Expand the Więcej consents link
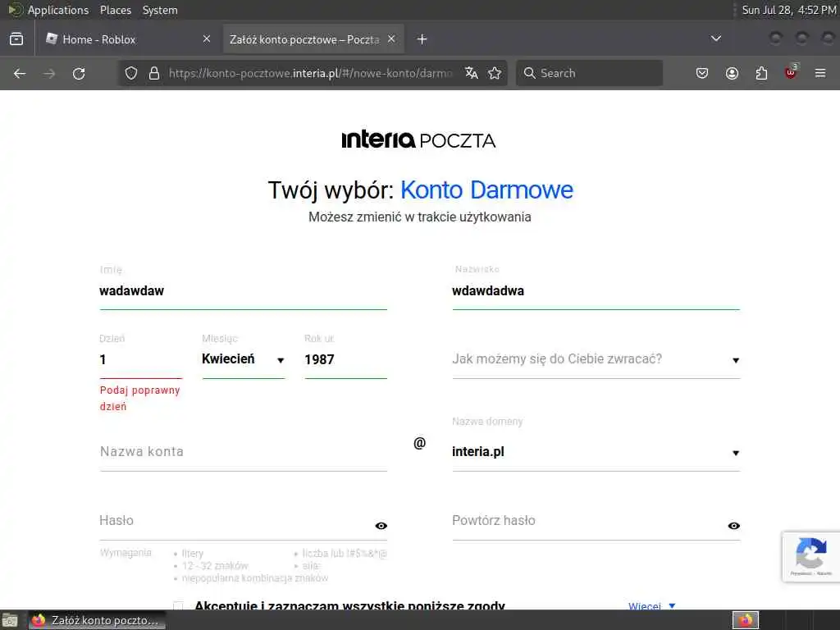Screen dimensions: 840x630 [x=651, y=606]
